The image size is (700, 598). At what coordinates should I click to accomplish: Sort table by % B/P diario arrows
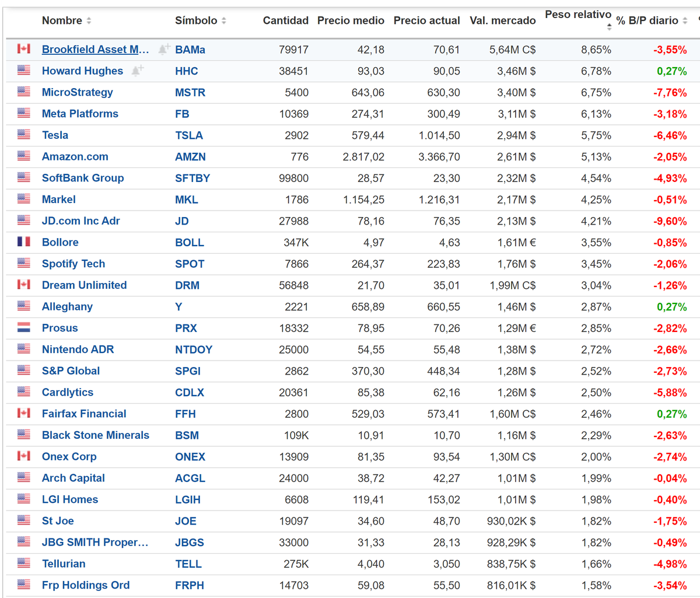(684, 21)
